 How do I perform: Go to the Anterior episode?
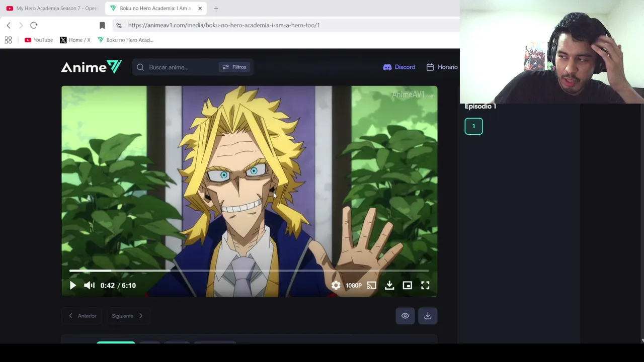tap(83, 316)
